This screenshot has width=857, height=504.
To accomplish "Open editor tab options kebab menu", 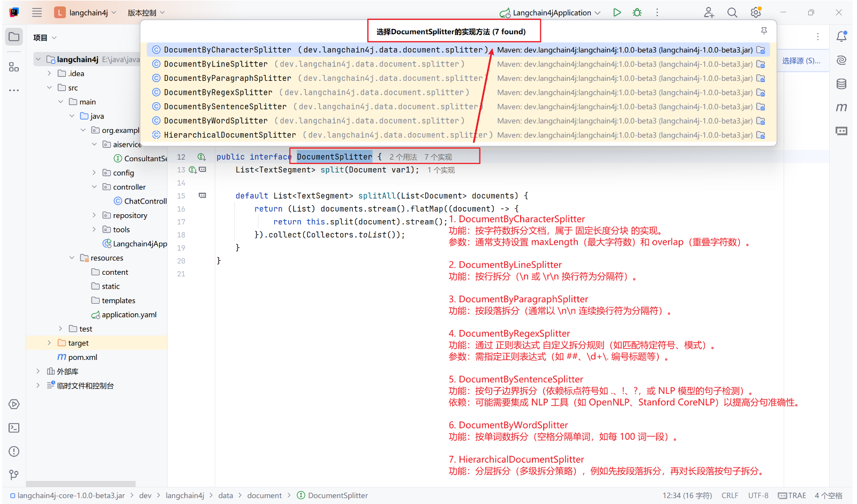I will pos(818,36).
